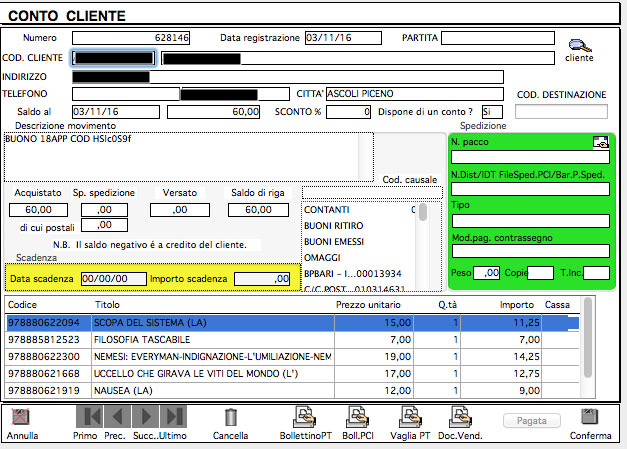
Task: Click the cliente magnifier search icon
Action: [x=580, y=45]
